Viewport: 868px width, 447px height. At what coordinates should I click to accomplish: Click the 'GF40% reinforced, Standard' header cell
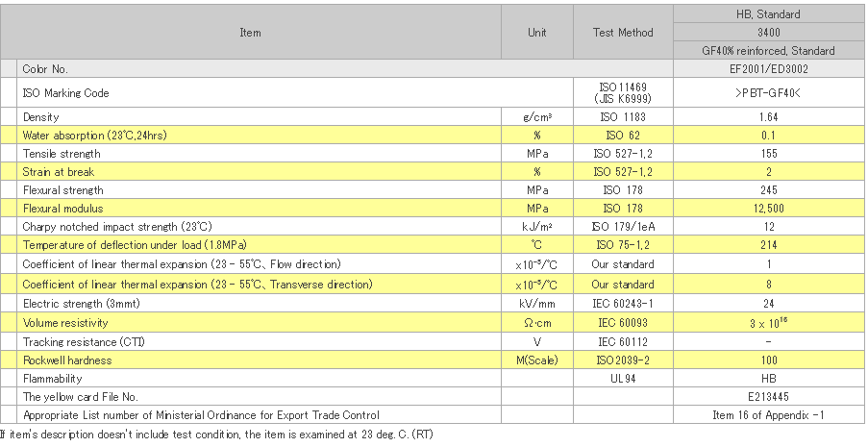(768, 51)
